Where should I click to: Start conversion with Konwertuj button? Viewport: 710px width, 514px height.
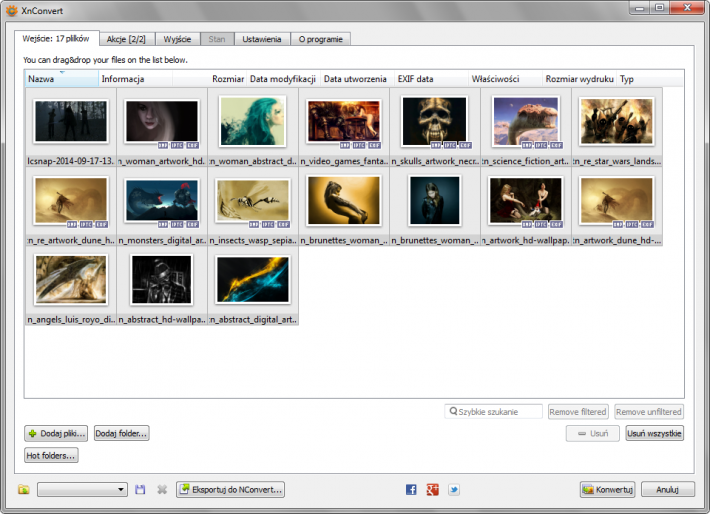608,490
